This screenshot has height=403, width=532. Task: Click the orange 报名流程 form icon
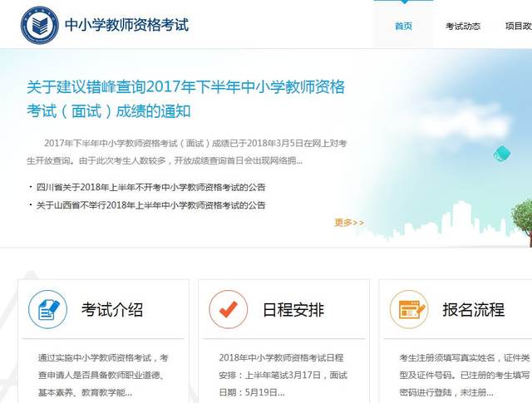(x=409, y=309)
